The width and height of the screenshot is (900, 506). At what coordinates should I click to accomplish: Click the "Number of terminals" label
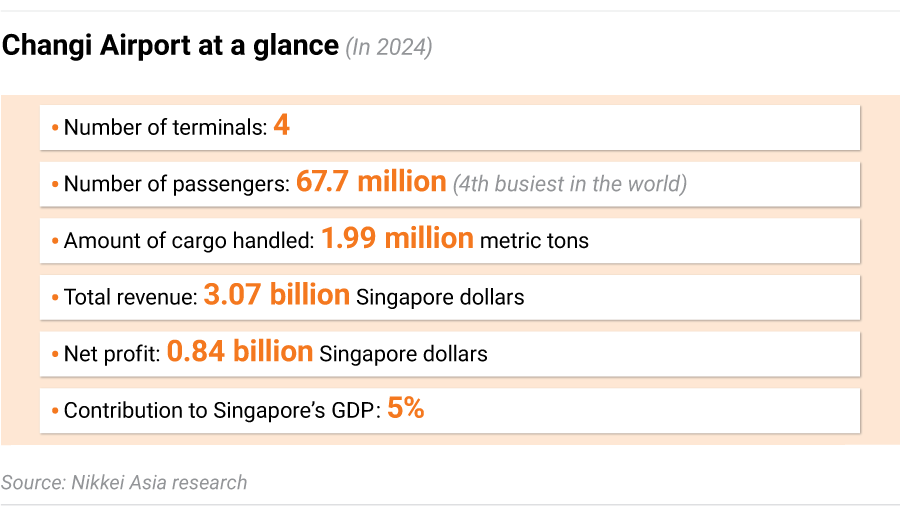pos(165,128)
